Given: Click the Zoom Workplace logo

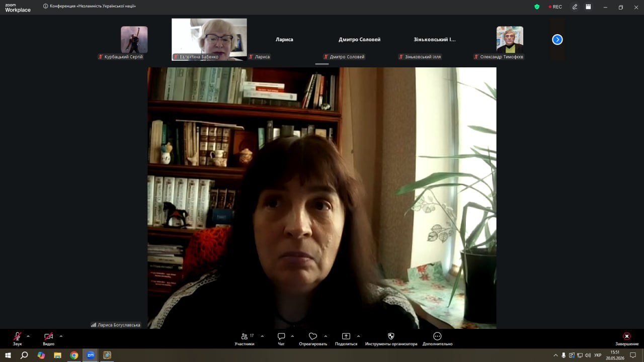Looking at the screenshot, I should click(18, 7).
